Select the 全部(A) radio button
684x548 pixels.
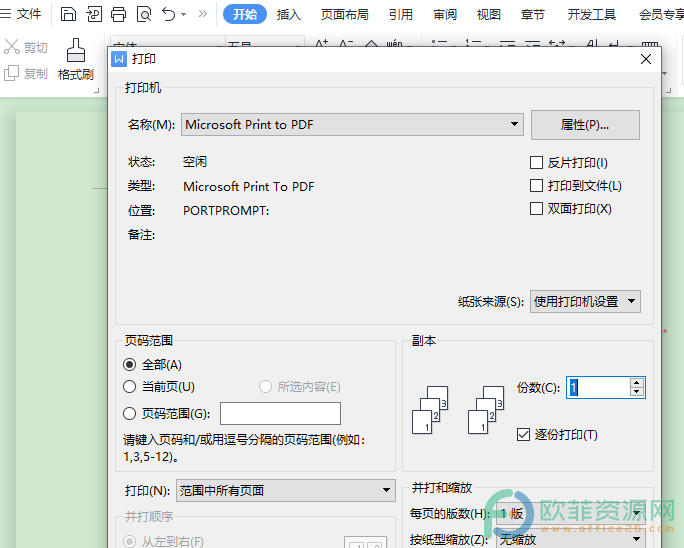130,364
